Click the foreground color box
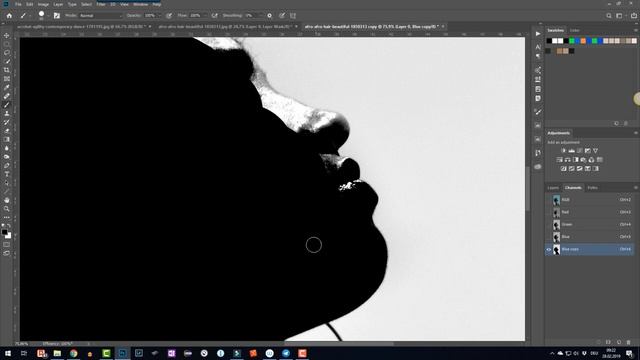The image size is (640, 360). pyautogui.click(x=4, y=232)
